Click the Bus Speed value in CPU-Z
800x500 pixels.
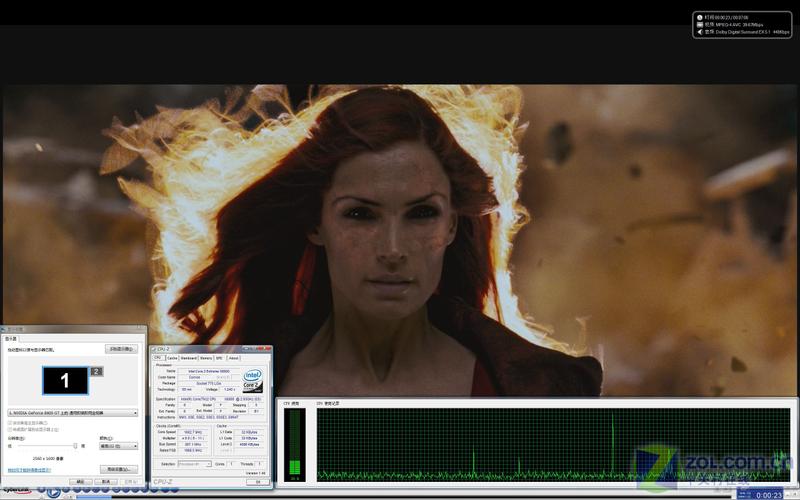193,444
